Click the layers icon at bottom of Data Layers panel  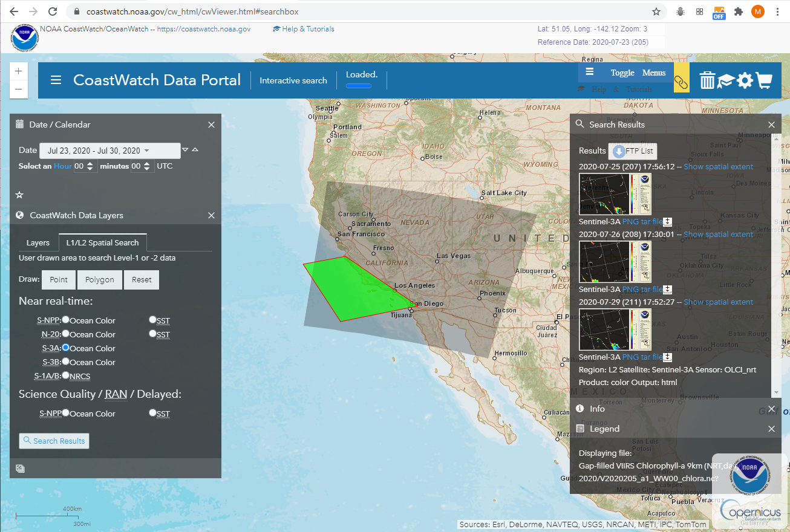pos(20,468)
